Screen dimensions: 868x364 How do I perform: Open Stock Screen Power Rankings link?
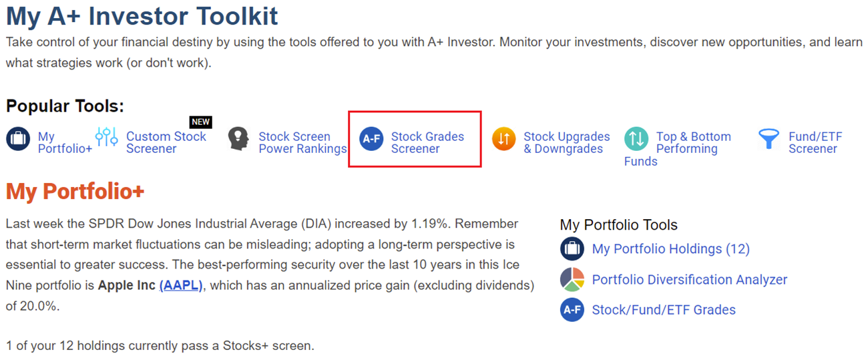(x=302, y=143)
